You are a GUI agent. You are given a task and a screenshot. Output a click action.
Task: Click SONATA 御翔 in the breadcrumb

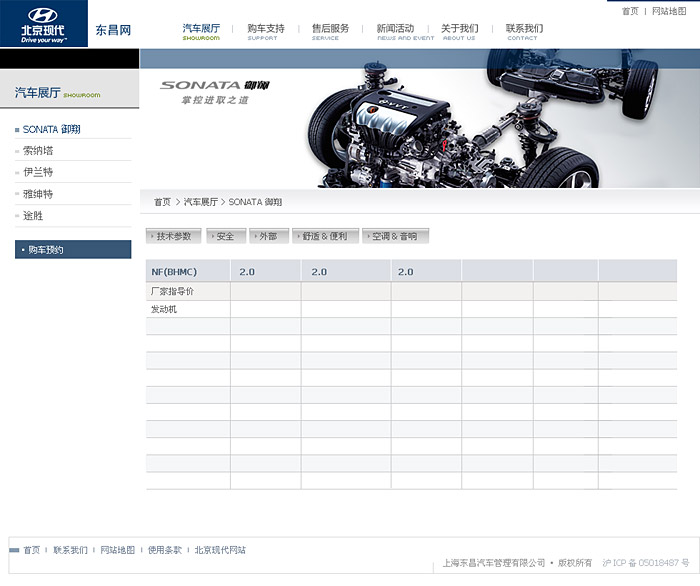(255, 202)
